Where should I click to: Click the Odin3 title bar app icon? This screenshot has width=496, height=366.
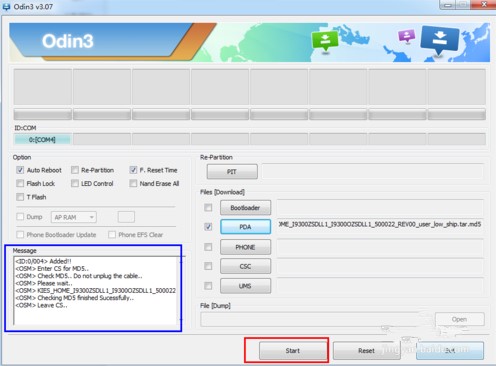click(6, 7)
